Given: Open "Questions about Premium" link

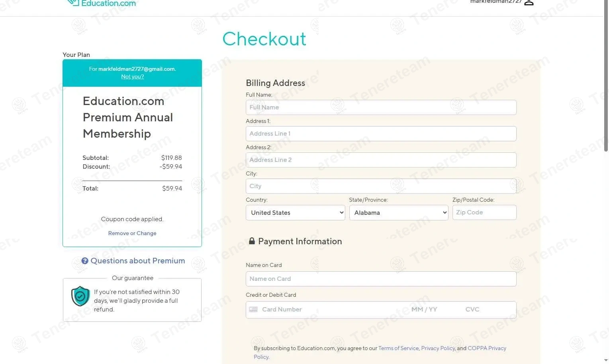Looking at the screenshot, I should 137,261.
